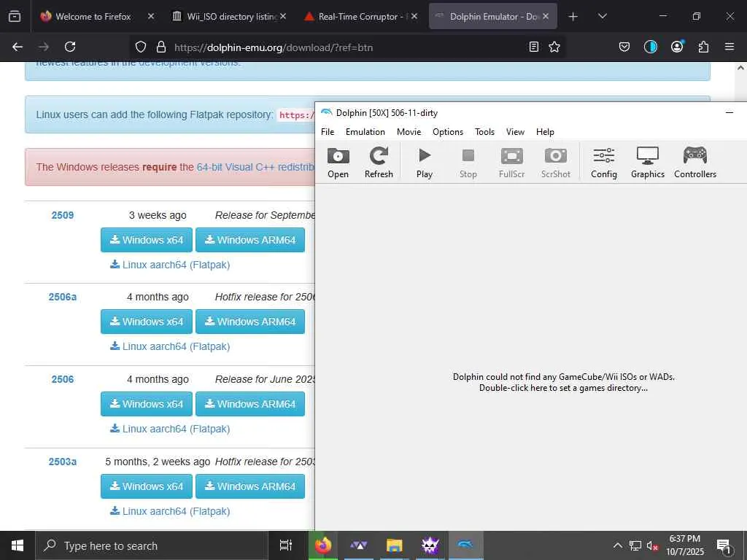Close the Dolphin Emulator browser tab

[x=546, y=16]
